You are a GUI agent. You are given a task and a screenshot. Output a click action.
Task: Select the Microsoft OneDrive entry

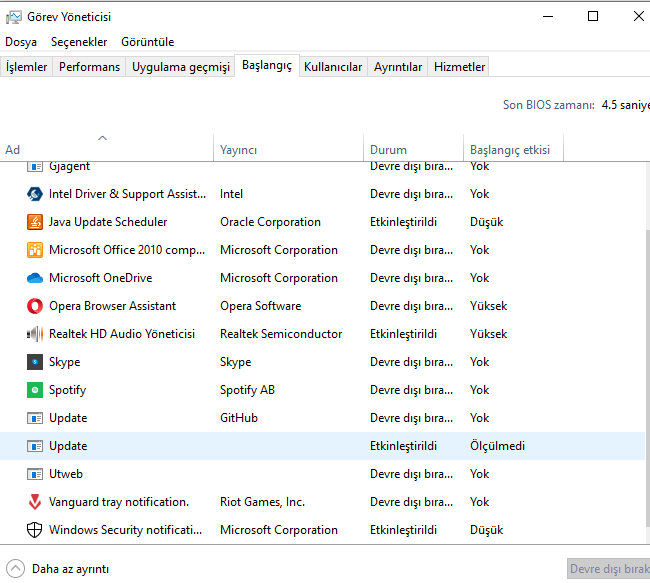click(101, 278)
